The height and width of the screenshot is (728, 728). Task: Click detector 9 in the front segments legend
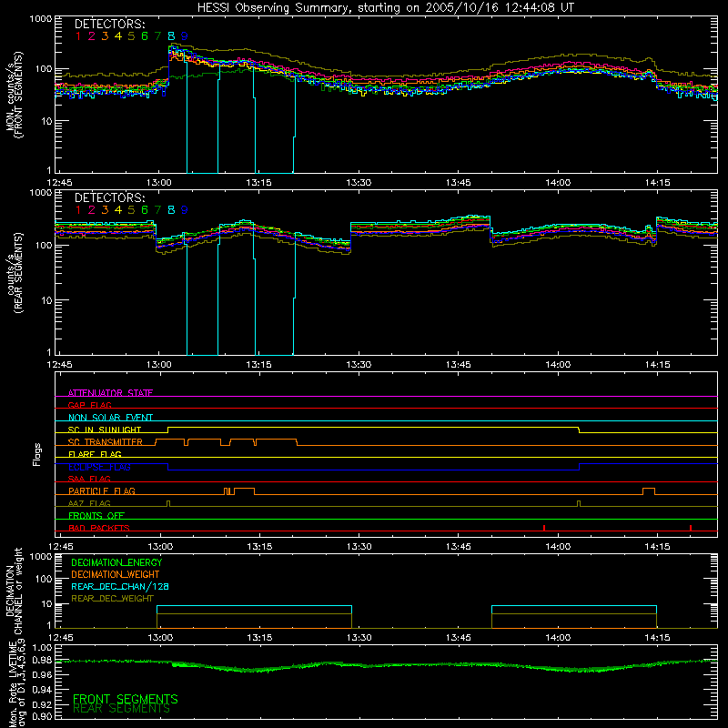[x=185, y=36]
